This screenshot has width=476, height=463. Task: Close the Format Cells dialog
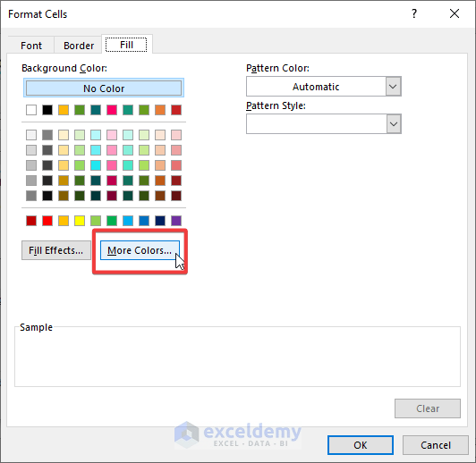point(455,13)
